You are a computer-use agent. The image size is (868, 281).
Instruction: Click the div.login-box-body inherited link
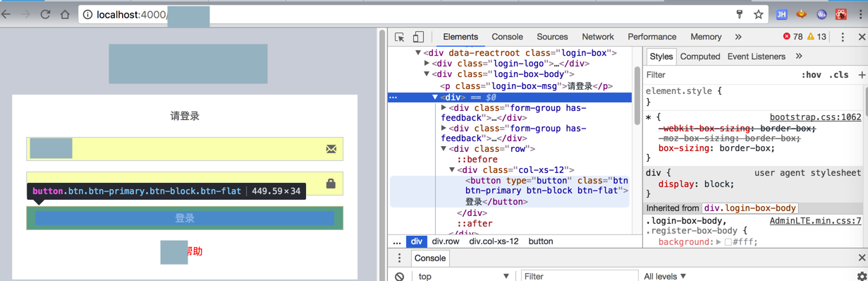coord(750,208)
